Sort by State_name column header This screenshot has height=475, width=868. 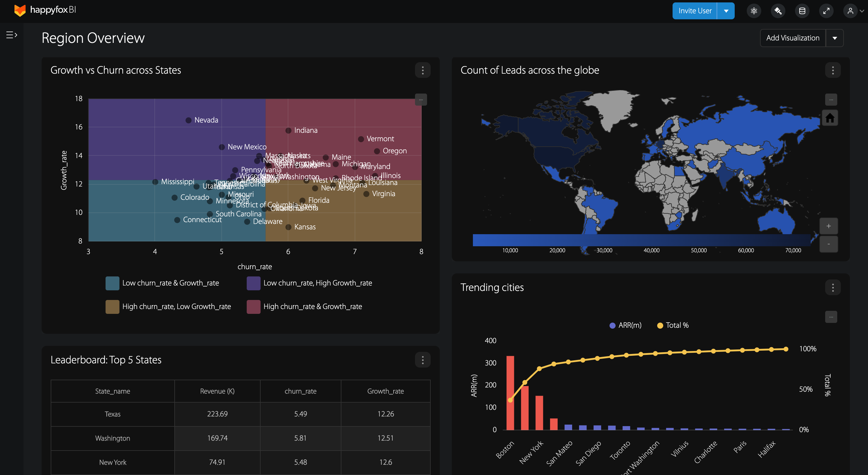112,391
